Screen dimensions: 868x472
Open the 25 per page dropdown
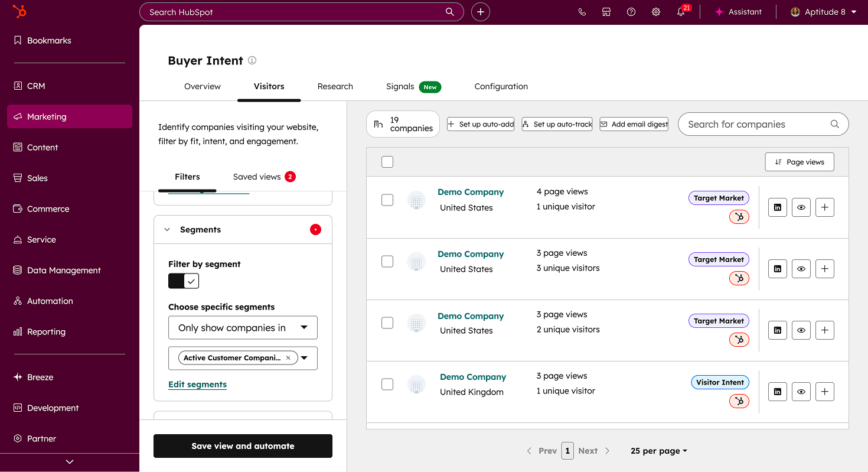(x=658, y=451)
